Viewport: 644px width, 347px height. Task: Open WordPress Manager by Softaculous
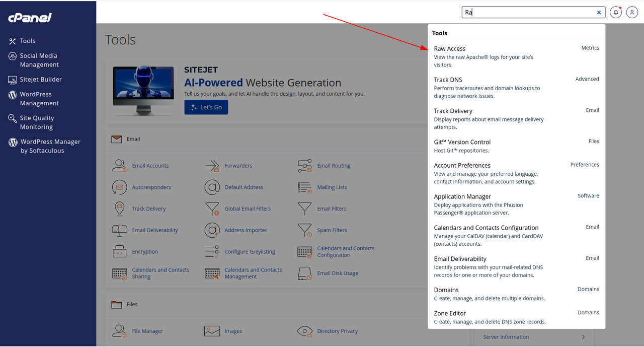(x=44, y=146)
